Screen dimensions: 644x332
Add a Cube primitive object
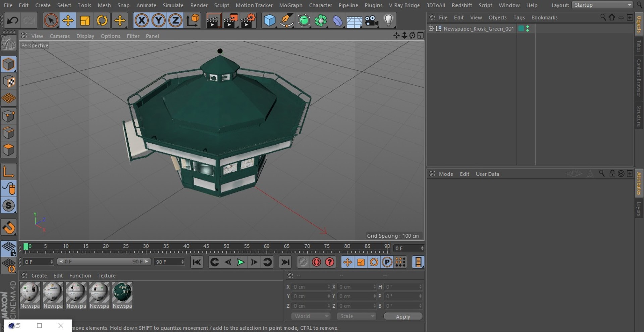click(270, 21)
